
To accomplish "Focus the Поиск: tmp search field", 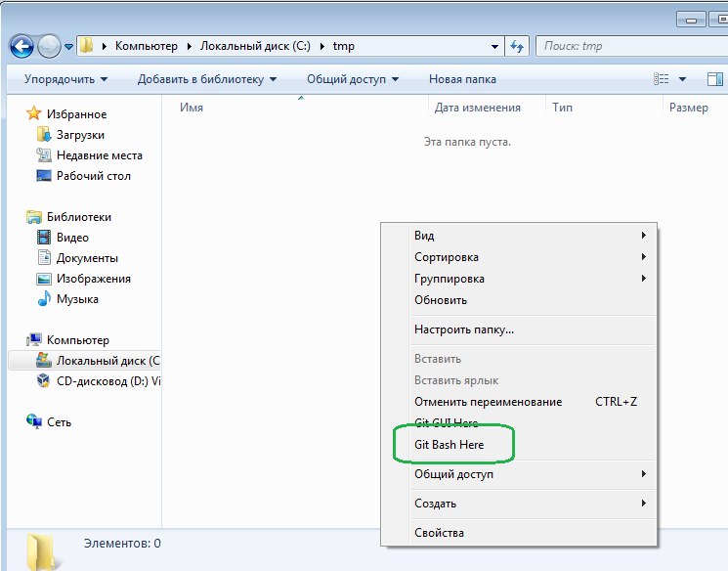I will [631, 46].
